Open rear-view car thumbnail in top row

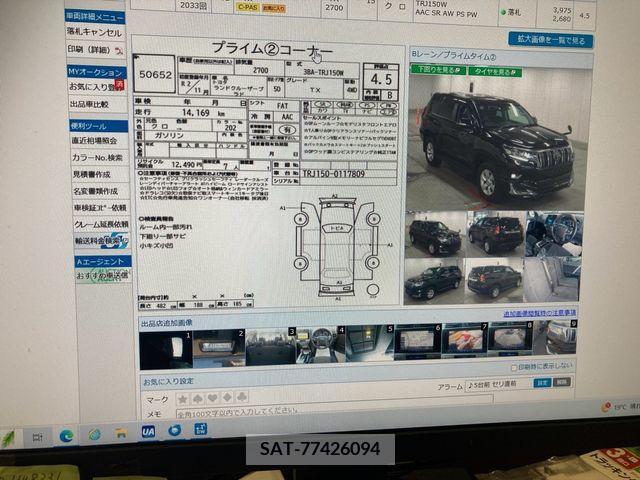[x=496, y=234]
